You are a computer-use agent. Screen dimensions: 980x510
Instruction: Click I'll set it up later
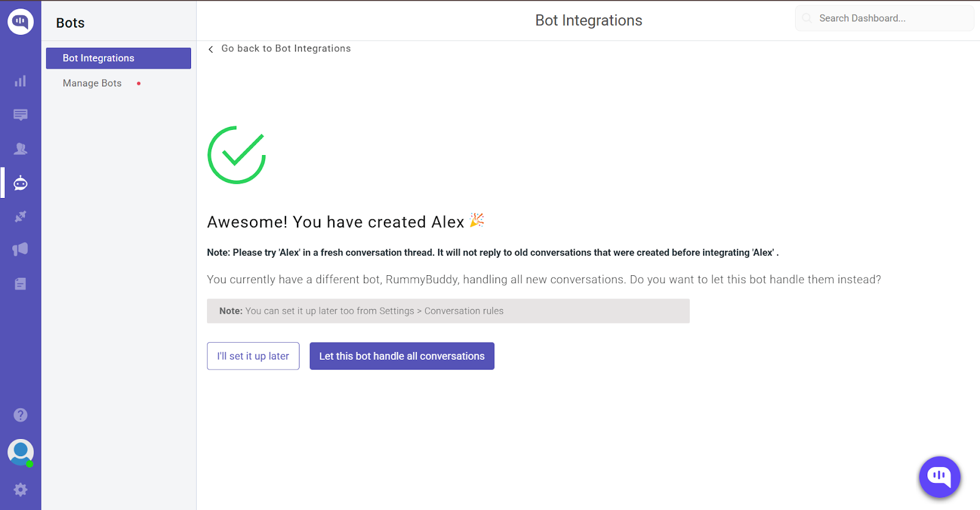click(253, 356)
